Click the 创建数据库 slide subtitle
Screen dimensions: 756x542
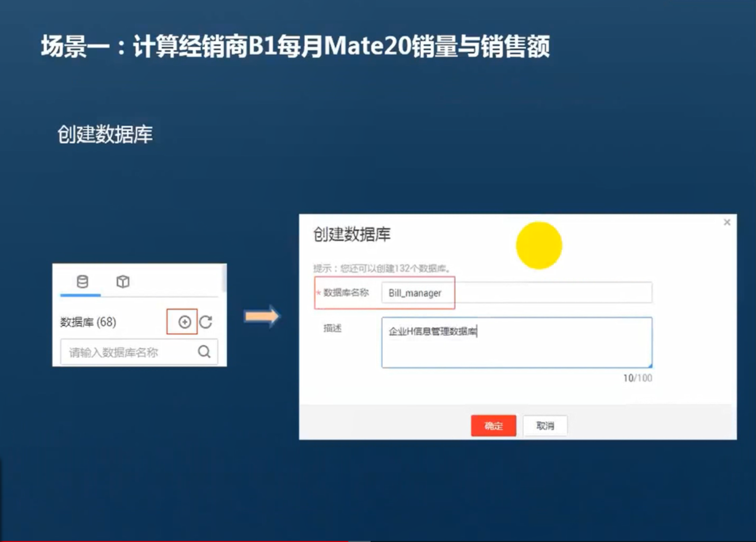tap(105, 134)
